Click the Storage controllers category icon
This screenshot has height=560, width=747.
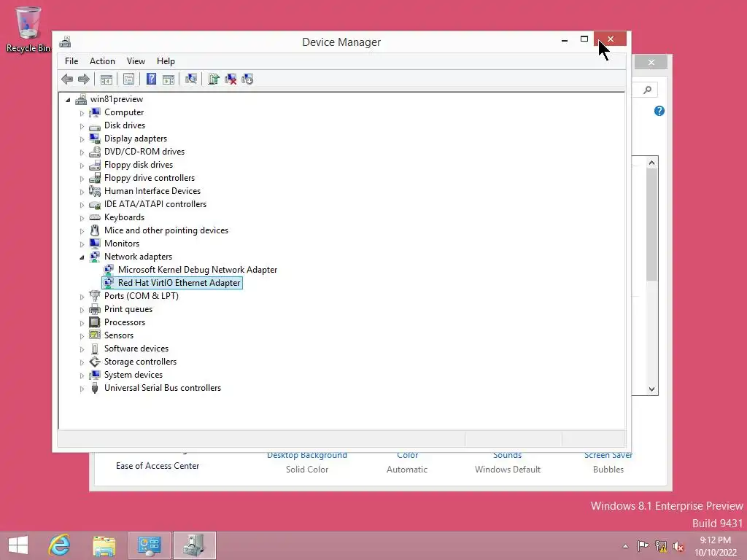95,362
